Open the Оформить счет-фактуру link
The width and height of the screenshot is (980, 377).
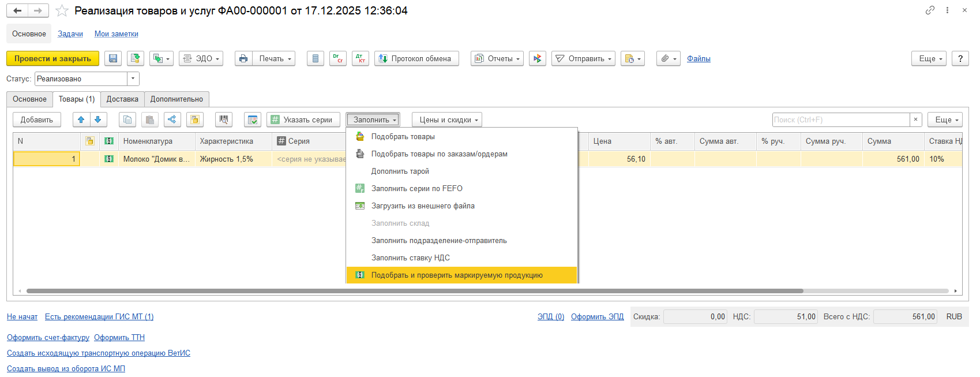click(x=48, y=337)
